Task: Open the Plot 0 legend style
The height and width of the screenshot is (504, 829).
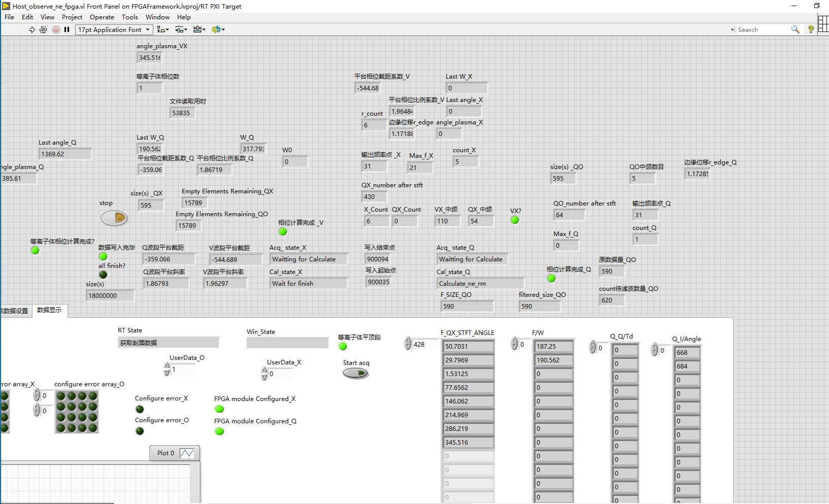Action: click(187, 453)
